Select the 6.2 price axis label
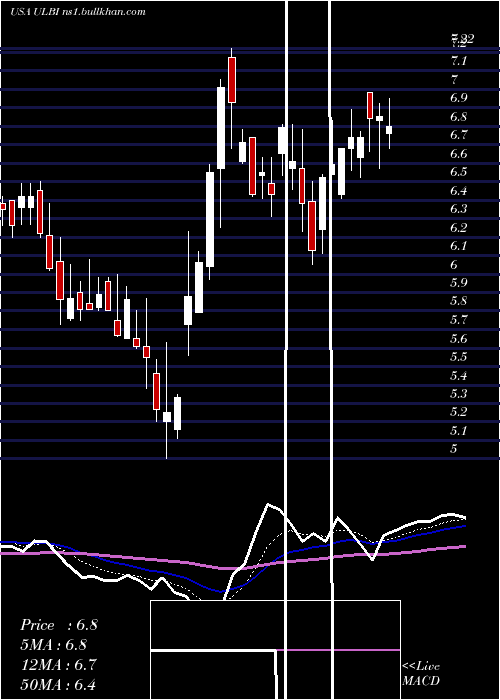This screenshot has height=700, width=500. (x=459, y=228)
